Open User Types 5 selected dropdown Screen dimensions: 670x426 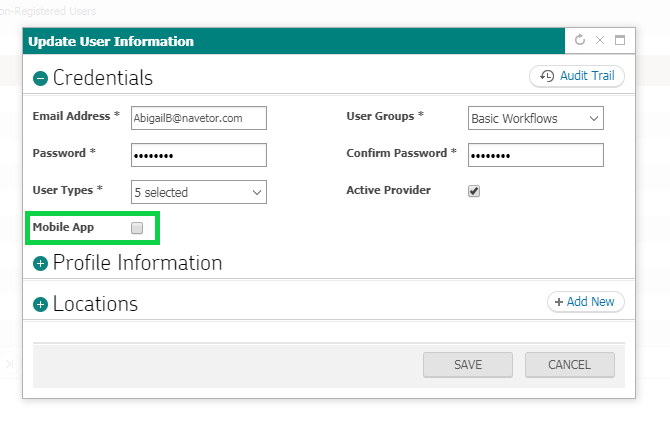click(199, 192)
